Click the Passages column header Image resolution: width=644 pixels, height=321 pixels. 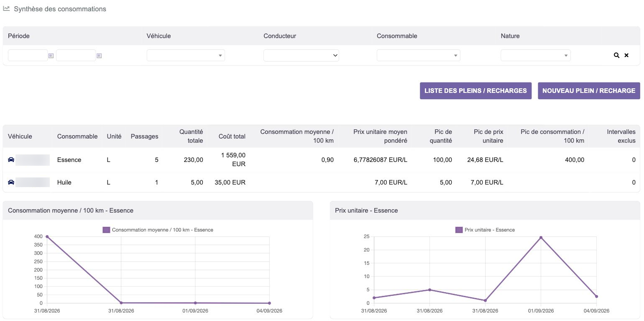pyautogui.click(x=144, y=136)
